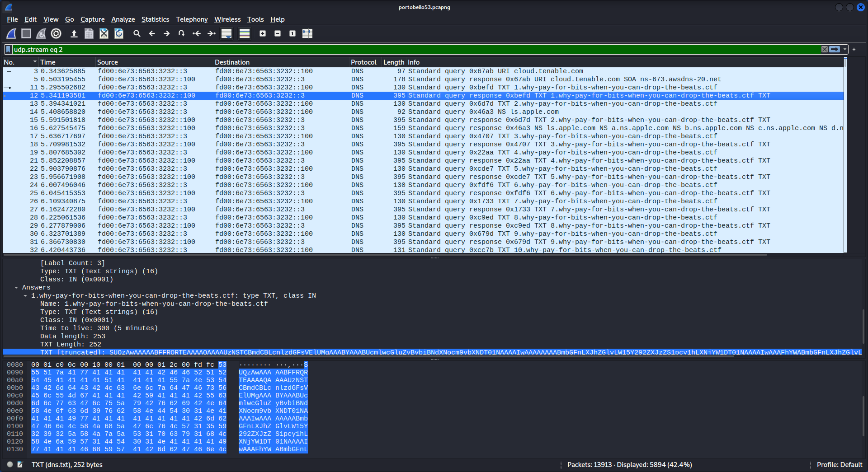The height and width of the screenshot is (472, 868).
Task: Sort packets by Source column
Action: pos(154,62)
